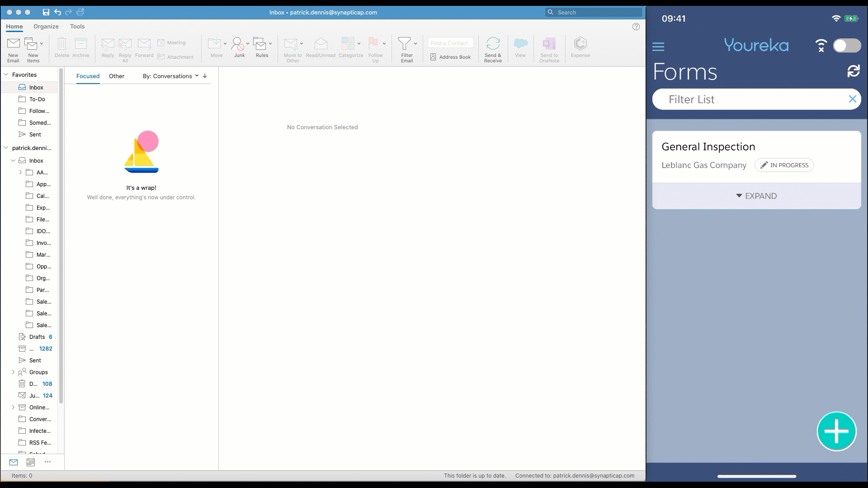868x488 pixels.
Task: Open the By: Conversations sort dropdown
Action: pyautogui.click(x=170, y=76)
